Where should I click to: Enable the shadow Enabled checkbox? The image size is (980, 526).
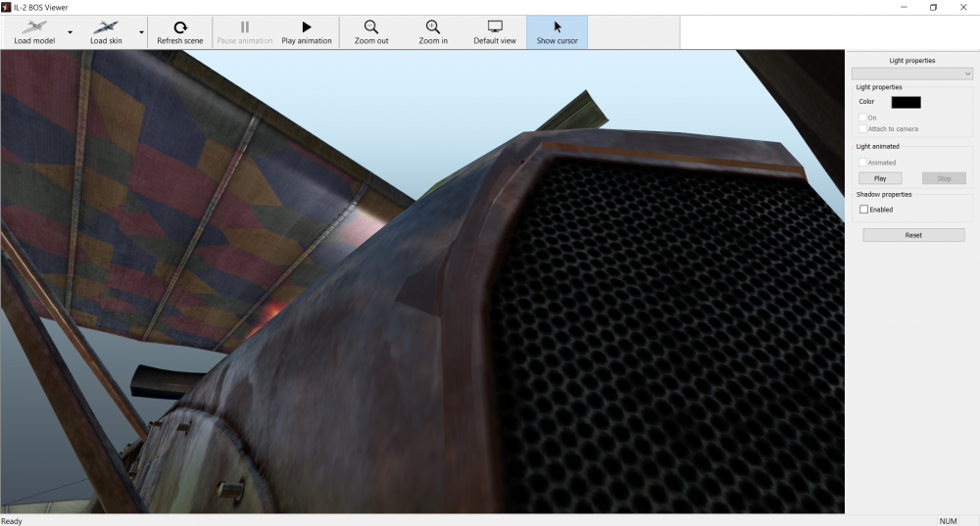click(x=863, y=210)
